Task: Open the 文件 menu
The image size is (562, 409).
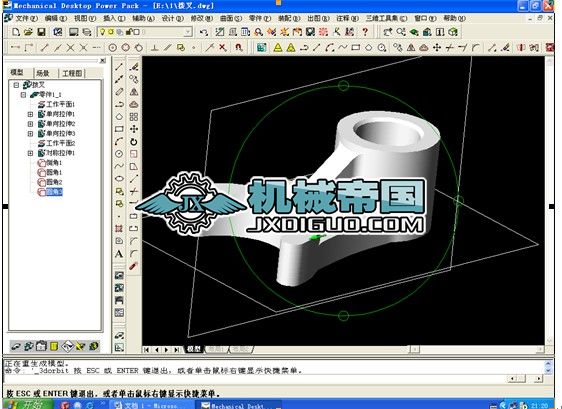Action: click(26, 18)
